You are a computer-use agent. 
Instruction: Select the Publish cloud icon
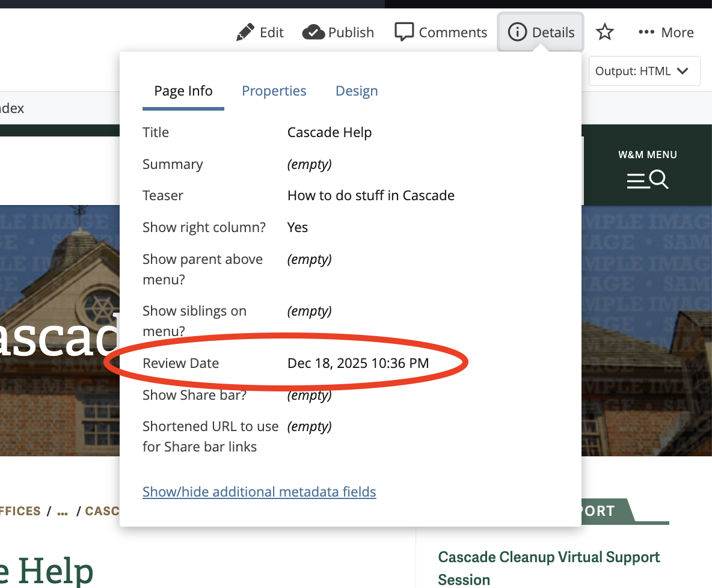[315, 31]
